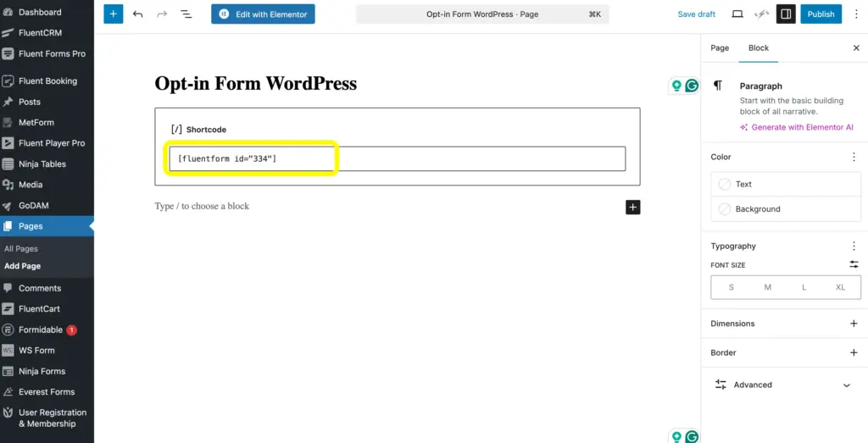868x443 pixels.
Task: Undo the last change
Action: click(x=138, y=14)
